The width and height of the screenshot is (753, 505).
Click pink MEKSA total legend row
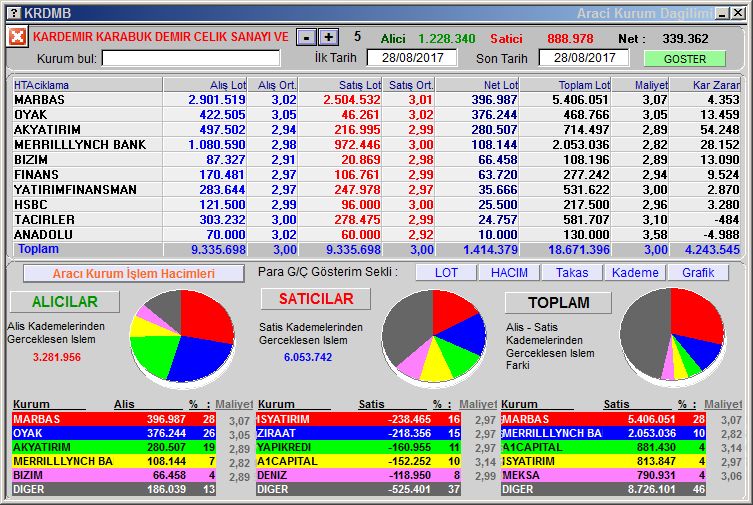603,475
